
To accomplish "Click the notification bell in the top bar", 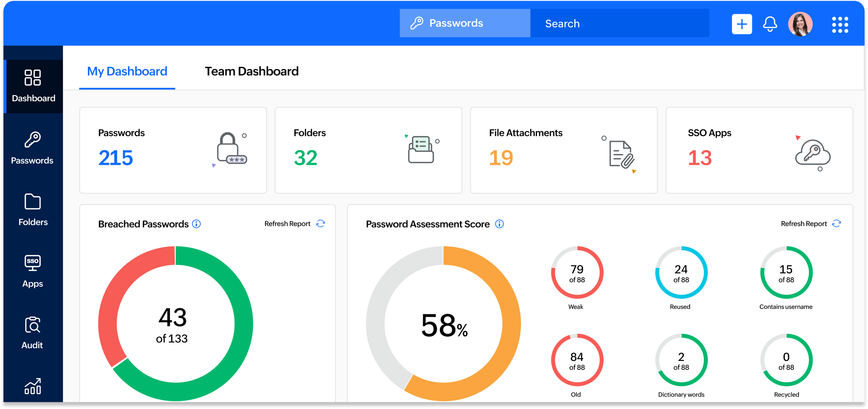I will 770,24.
